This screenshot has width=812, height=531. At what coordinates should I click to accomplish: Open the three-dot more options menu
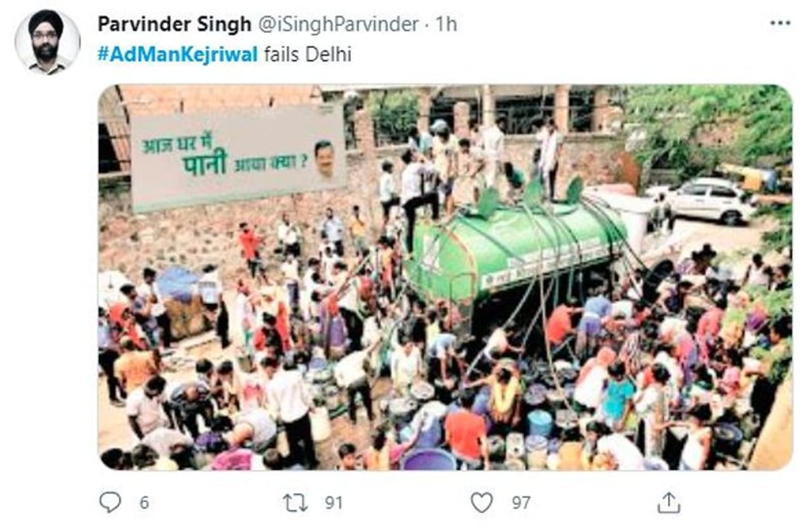coord(780,23)
